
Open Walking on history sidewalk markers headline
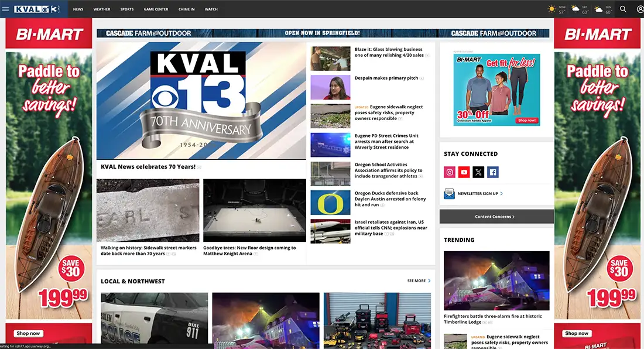(148, 251)
